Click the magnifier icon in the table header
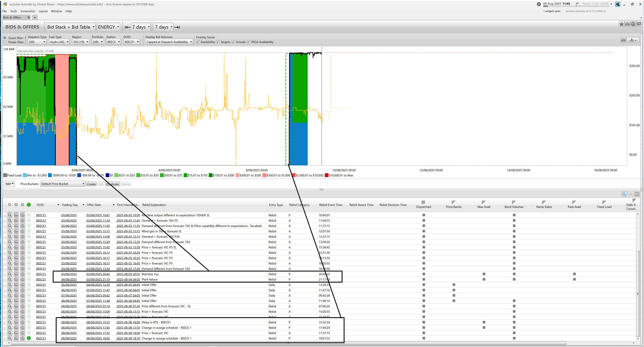The height and width of the screenshot is (347, 644). point(10,205)
